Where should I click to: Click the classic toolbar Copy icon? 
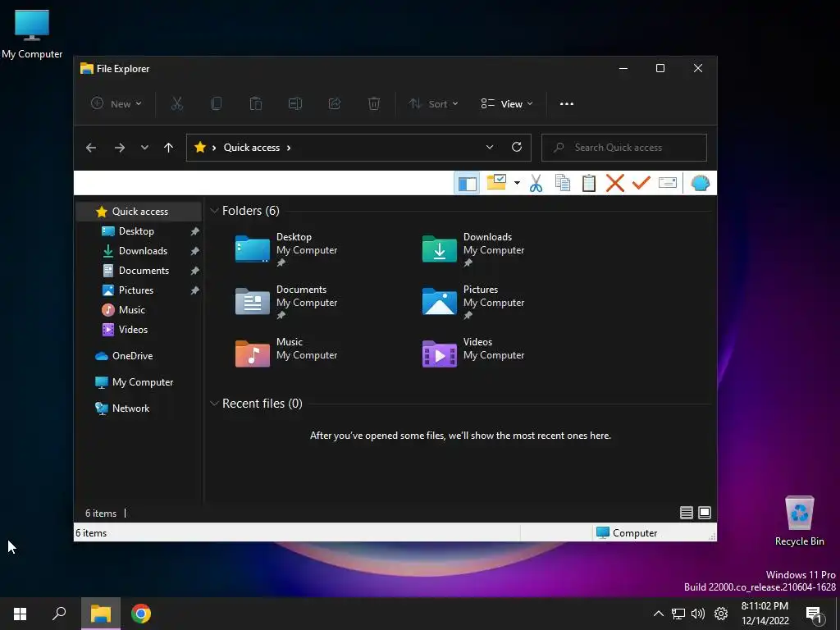(x=563, y=183)
